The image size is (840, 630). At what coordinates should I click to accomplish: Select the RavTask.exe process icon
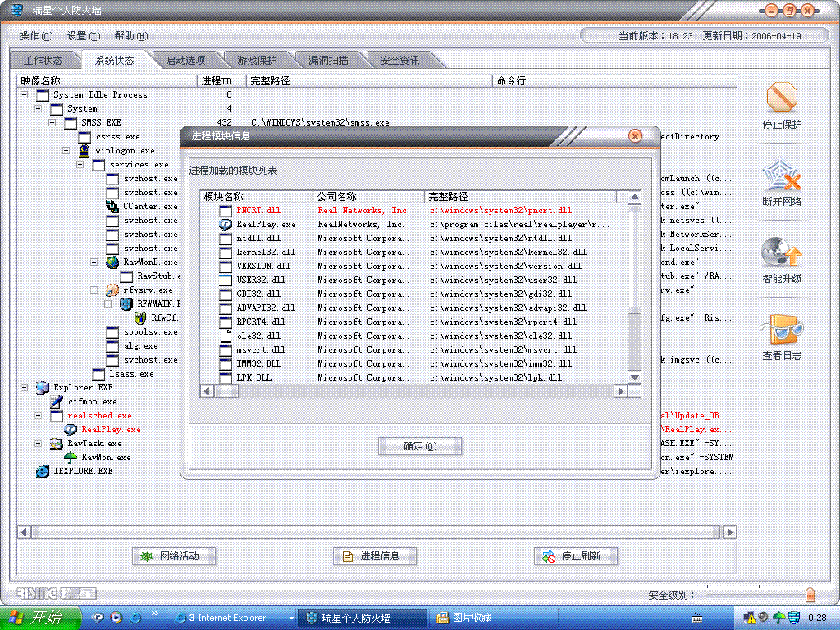click(57, 443)
